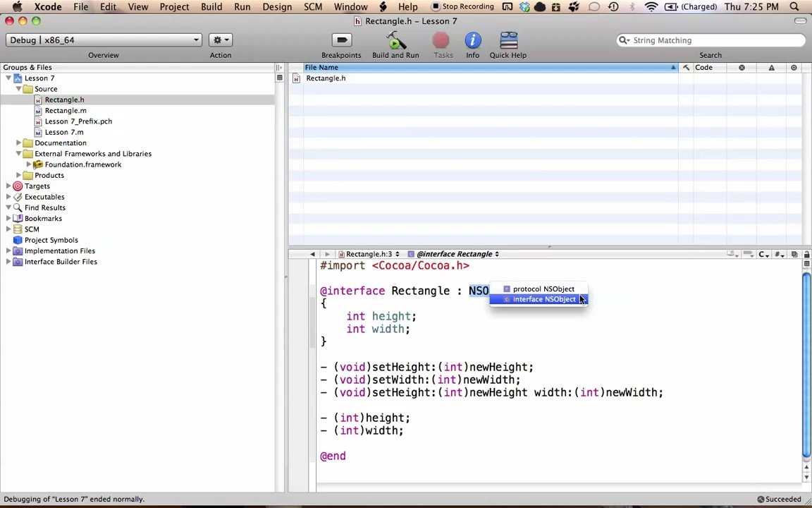
Task: Click the Wi-Fi status icon
Action: pyautogui.click(x=651, y=7)
